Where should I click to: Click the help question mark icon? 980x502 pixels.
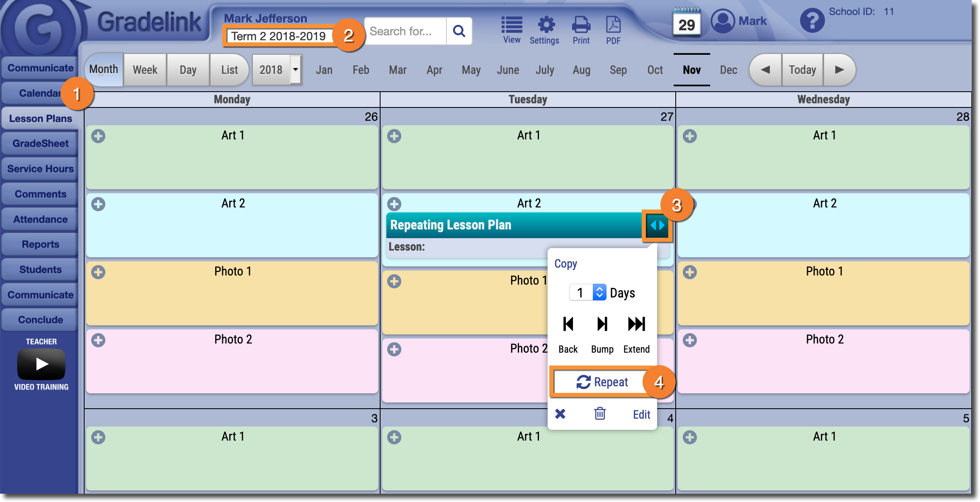(x=812, y=21)
